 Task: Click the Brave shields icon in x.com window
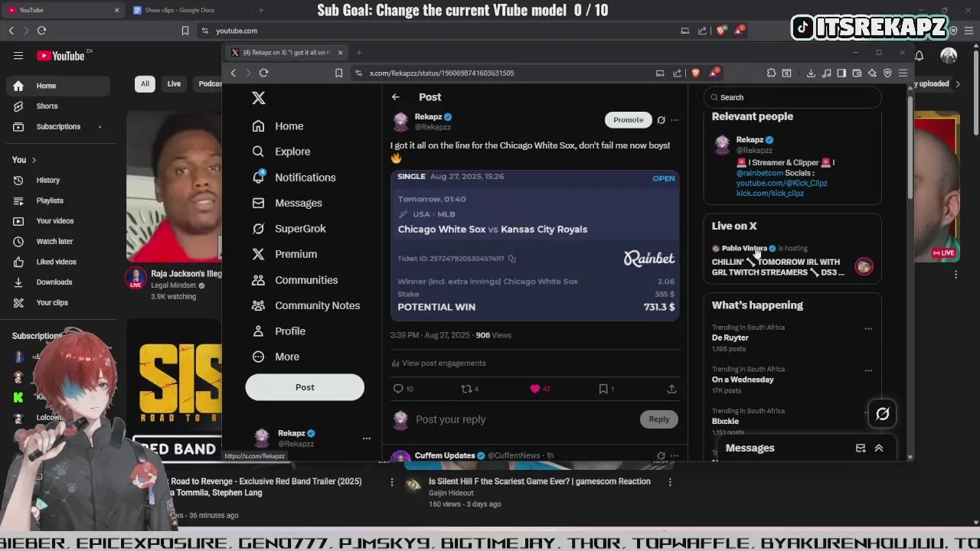click(x=695, y=73)
